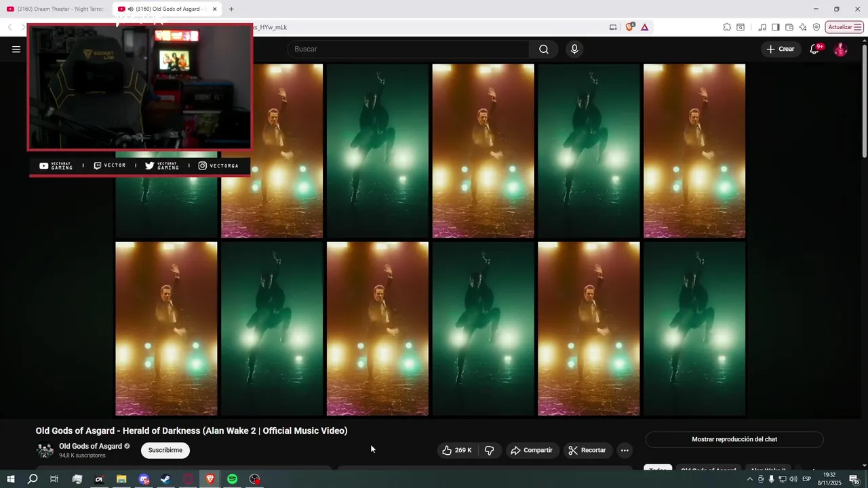Go back with the browser back arrow

tap(9, 27)
